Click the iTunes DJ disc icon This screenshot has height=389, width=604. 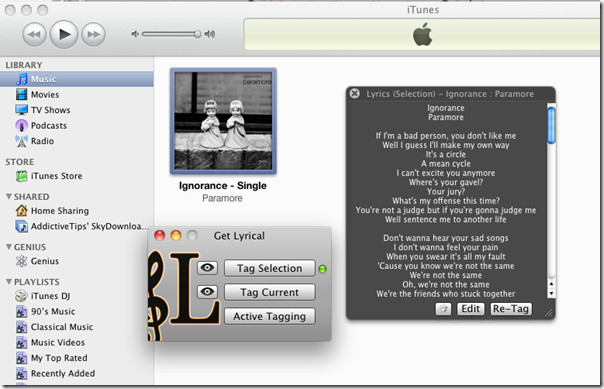click(22, 296)
